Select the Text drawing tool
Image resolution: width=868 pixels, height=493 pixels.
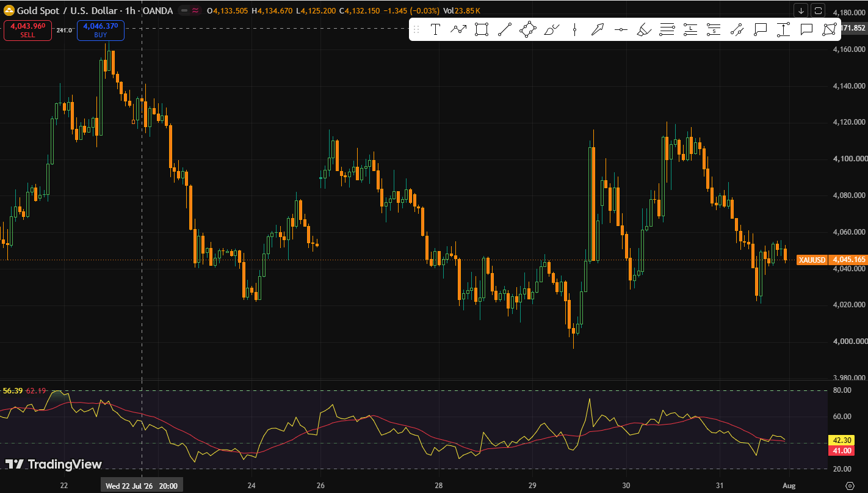click(x=435, y=29)
